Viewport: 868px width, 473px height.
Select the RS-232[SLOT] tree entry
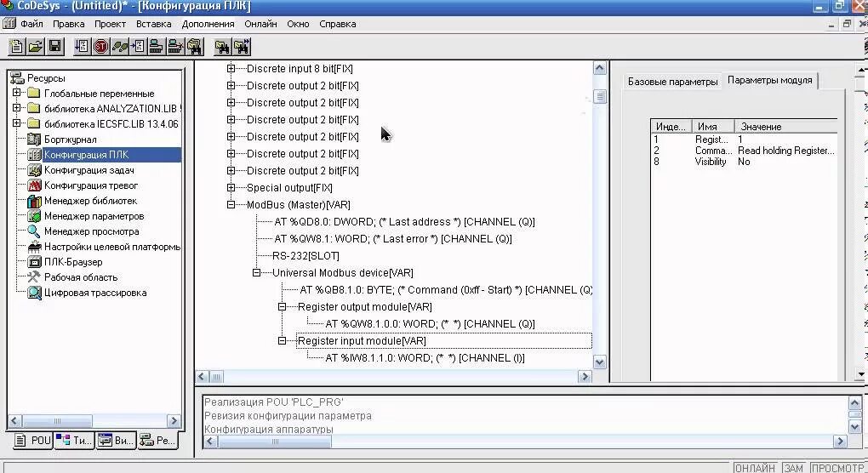point(306,255)
